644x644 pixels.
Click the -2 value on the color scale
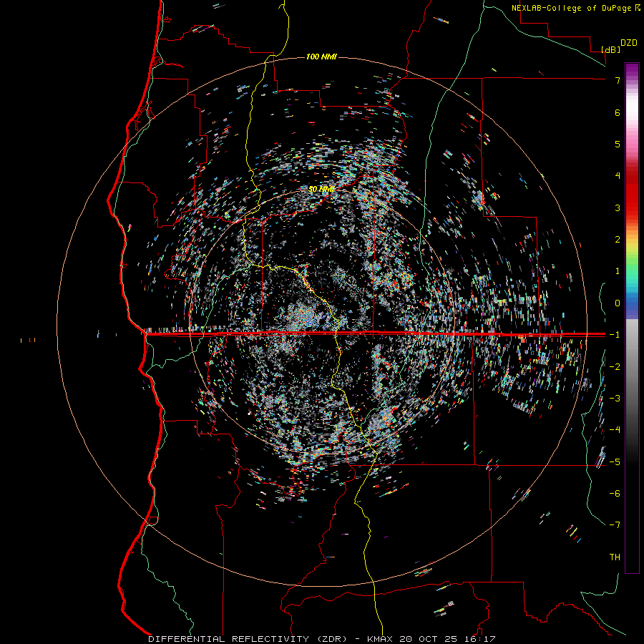point(615,367)
